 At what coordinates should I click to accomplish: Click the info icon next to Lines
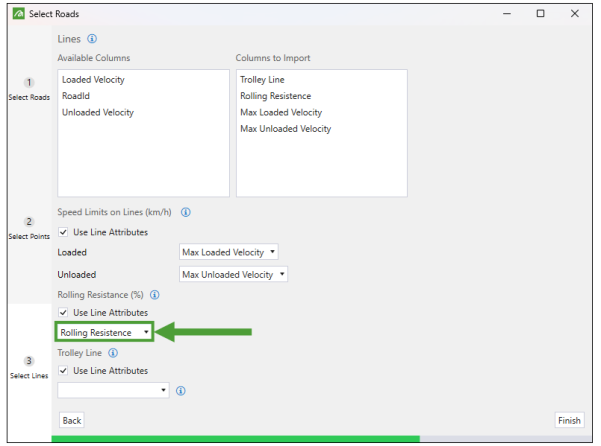click(x=92, y=39)
